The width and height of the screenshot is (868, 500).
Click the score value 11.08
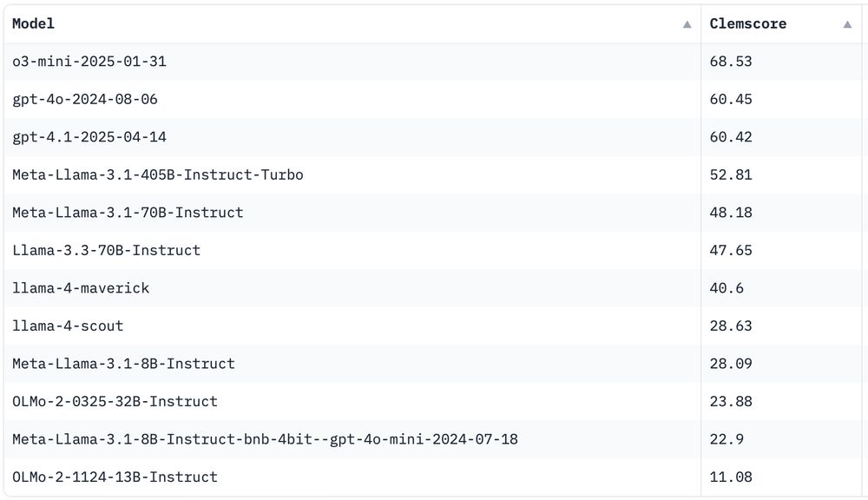731,477
